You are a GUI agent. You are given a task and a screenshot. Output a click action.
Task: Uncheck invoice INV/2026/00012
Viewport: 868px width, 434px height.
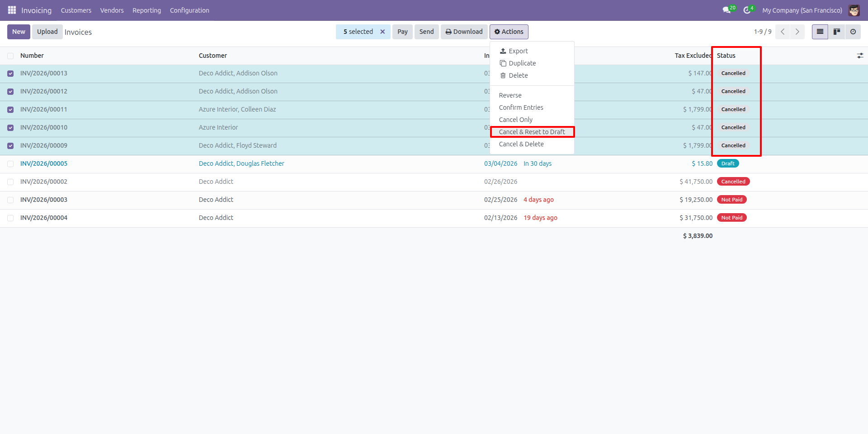click(x=10, y=92)
